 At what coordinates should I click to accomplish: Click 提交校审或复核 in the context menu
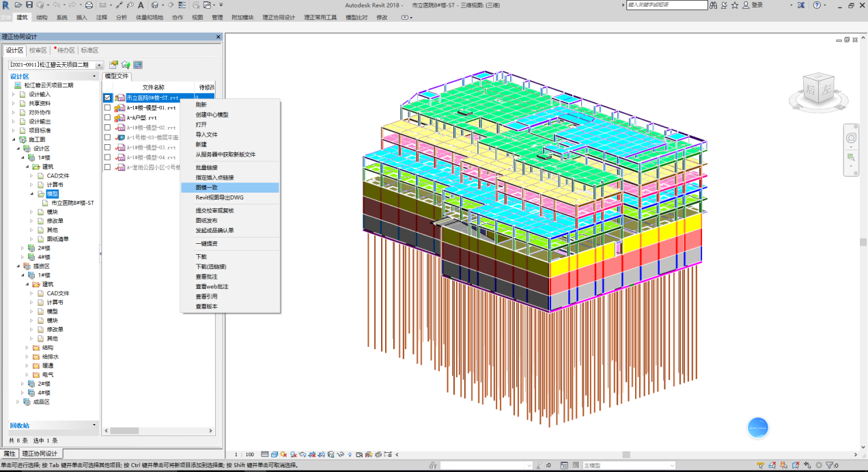(x=214, y=210)
